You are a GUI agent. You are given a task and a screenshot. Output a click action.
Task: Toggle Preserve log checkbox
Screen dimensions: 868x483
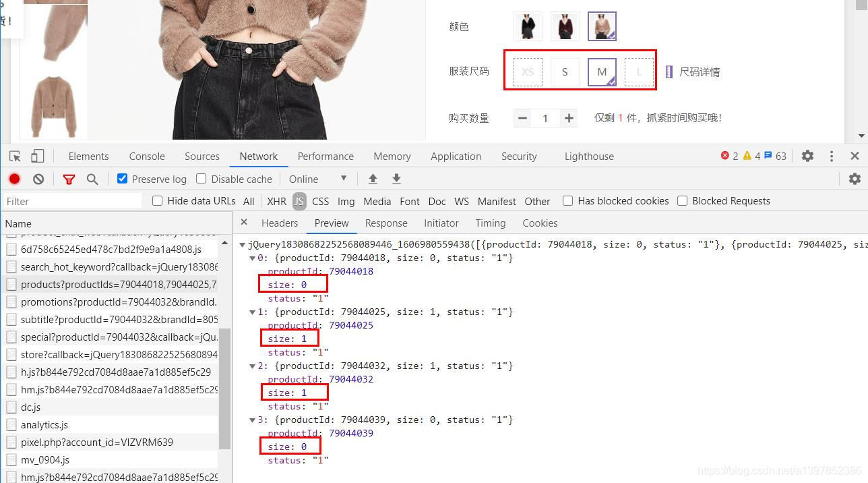click(122, 179)
